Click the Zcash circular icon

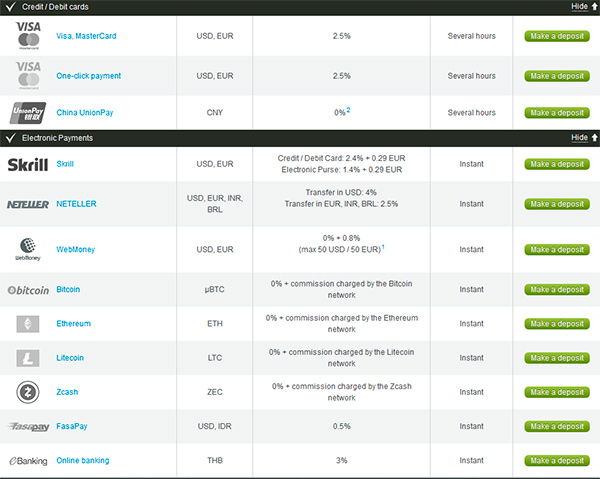(28, 392)
